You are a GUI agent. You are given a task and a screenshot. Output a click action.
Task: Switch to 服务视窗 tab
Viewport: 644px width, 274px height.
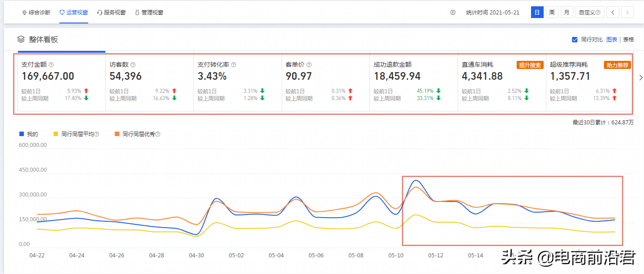coord(111,13)
